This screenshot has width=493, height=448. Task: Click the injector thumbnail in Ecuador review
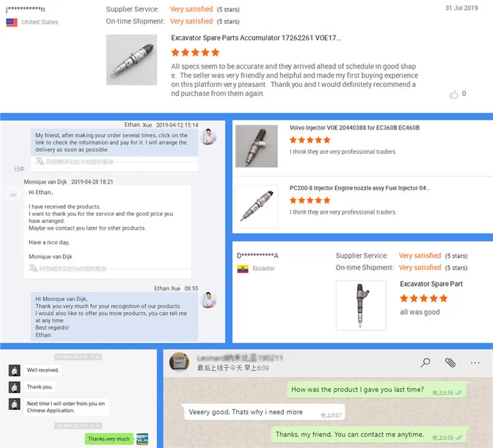pos(361,305)
